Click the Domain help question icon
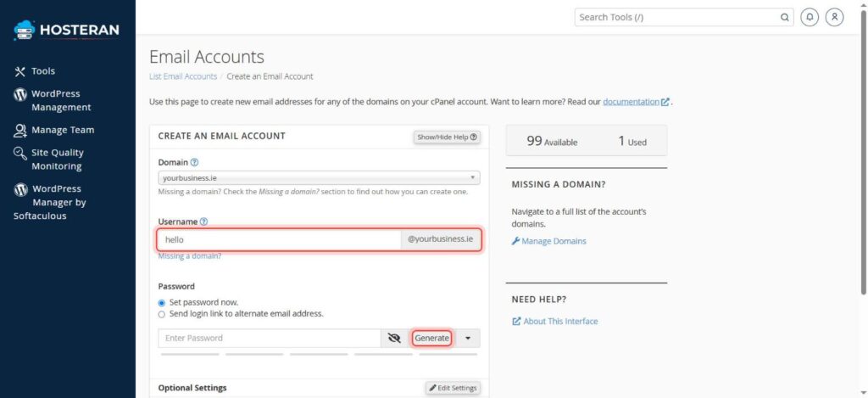This screenshot has width=868, height=398. pyautogui.click(x=194, y=163)
